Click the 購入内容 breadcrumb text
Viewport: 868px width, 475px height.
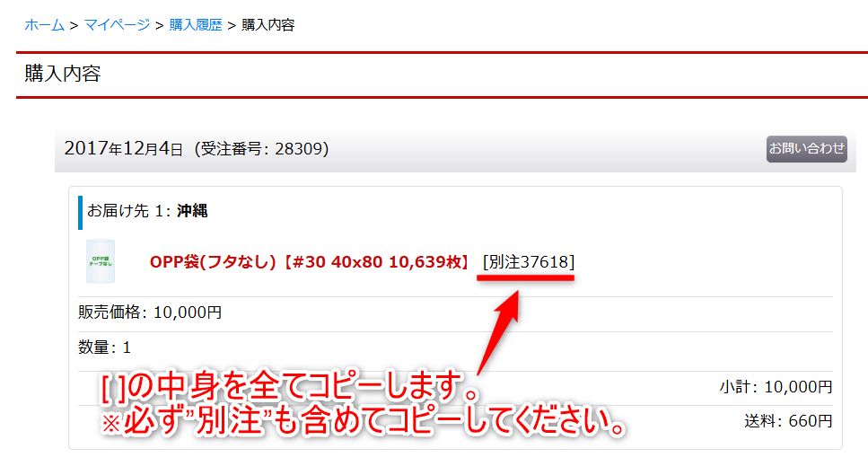tap(267, 25)
